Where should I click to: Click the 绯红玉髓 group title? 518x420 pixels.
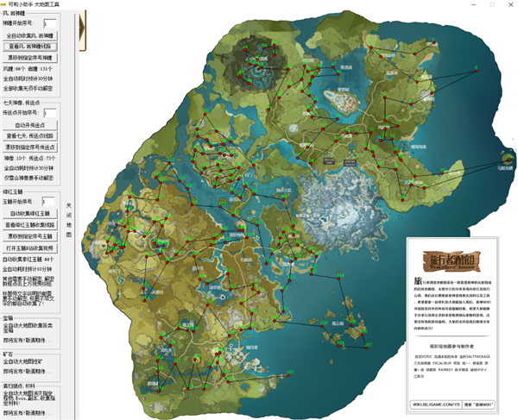click(x=13, y=191)
